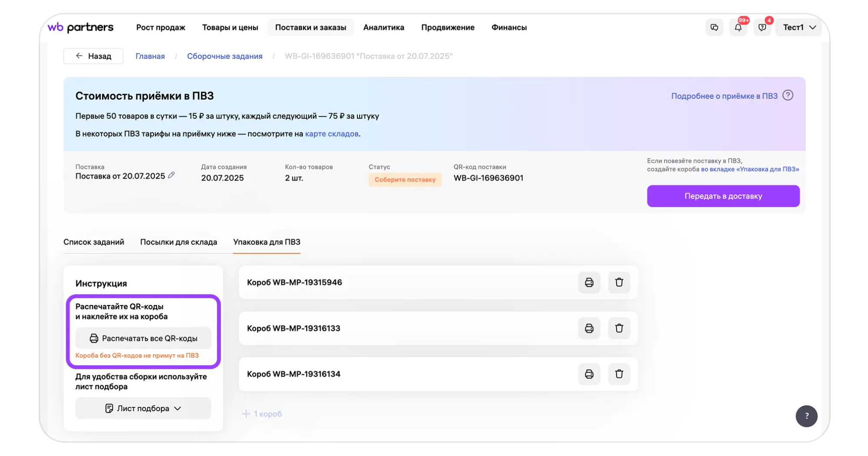Print QR code for box WB-MP-19316134

click(589, 374)
